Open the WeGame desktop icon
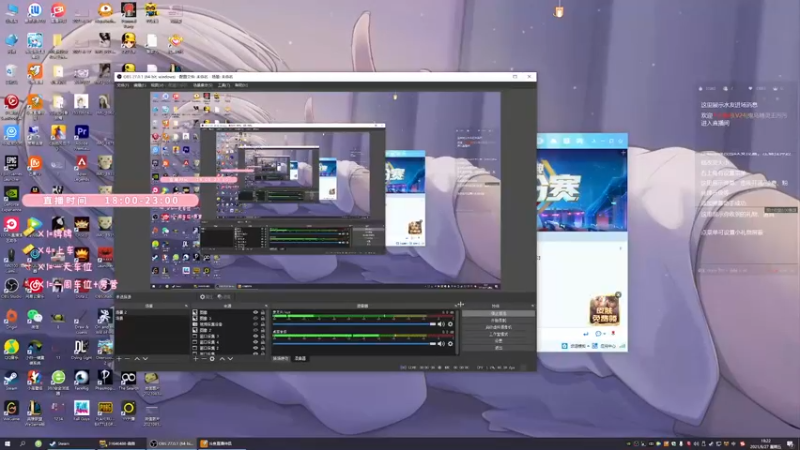 point(11,410)
